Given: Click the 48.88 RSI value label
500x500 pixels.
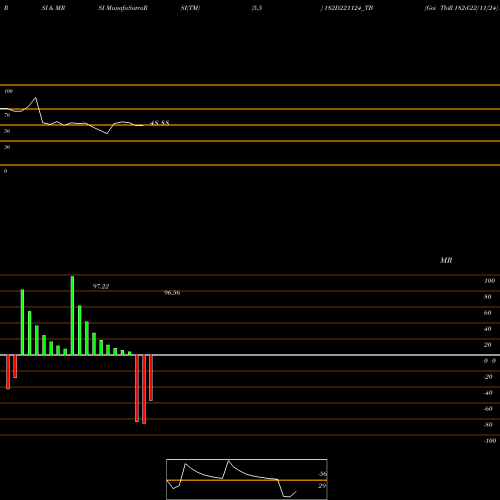Looking at the screenshot, I should (160, 123).
